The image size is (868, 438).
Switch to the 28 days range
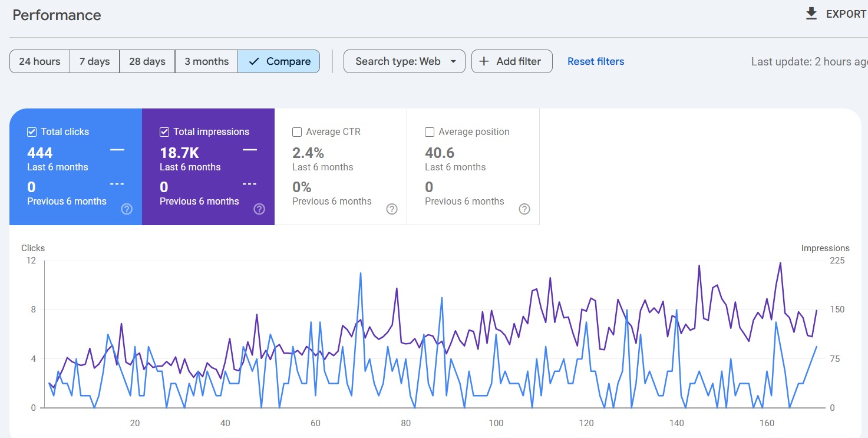coord(147,61)
